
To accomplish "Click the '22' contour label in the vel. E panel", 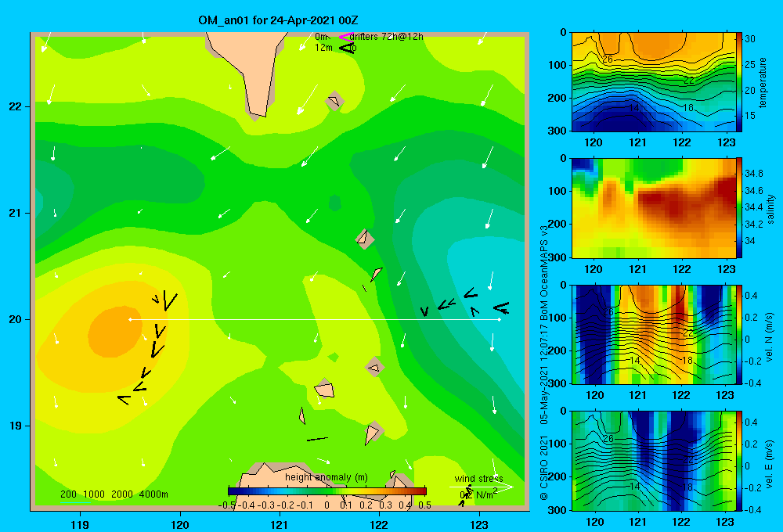I will 688,460.
